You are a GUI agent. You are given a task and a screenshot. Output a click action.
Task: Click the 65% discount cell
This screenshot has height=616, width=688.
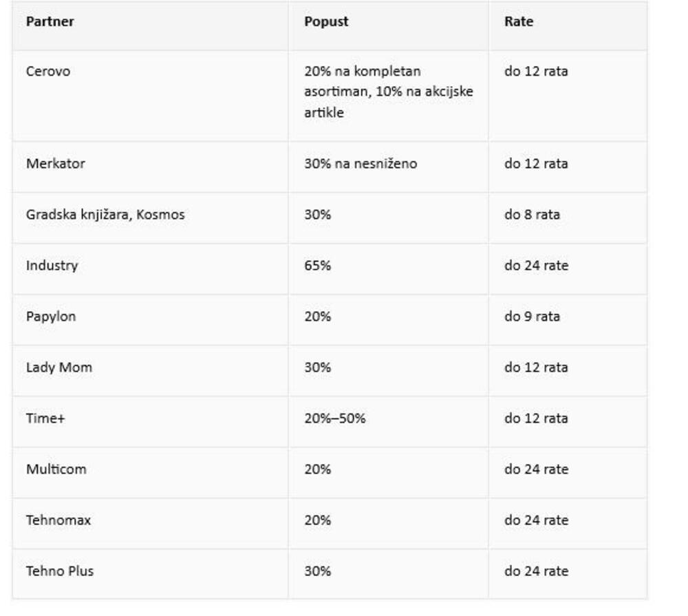(317, 266)
